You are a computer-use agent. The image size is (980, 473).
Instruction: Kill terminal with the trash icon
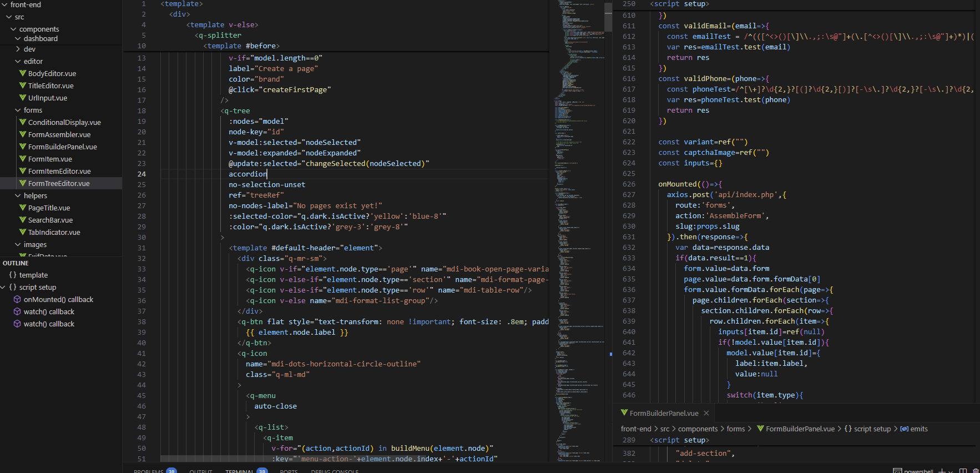(x=976, y=471)
